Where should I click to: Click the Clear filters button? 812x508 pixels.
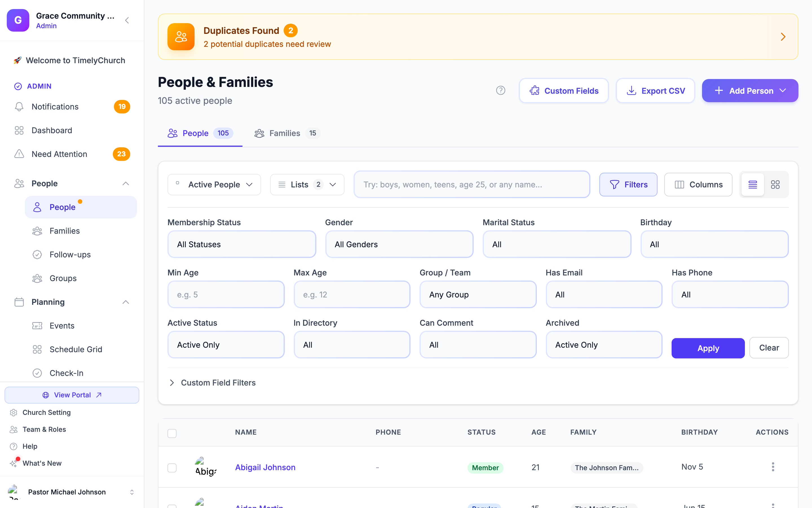click(x=769, y=348)
